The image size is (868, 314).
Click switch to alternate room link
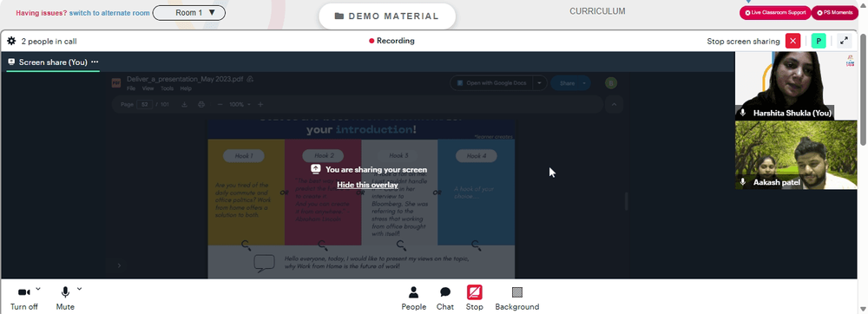tap(109, 13)
